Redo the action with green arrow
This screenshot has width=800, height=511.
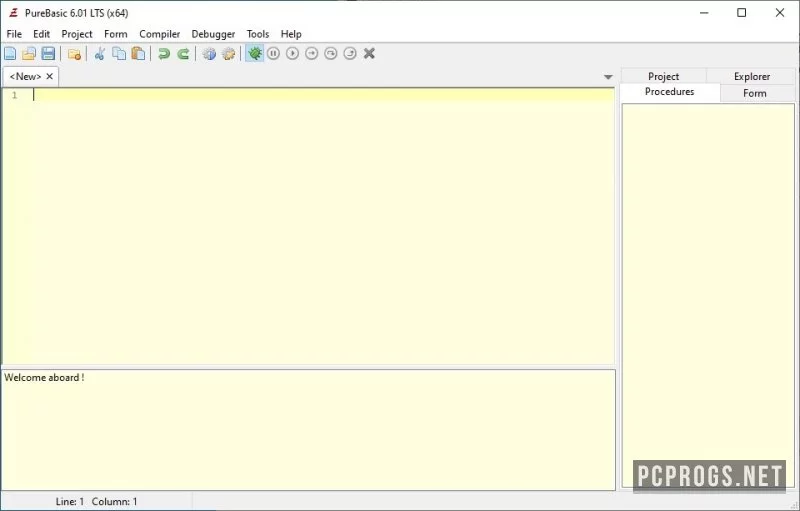tap(183, 54)
